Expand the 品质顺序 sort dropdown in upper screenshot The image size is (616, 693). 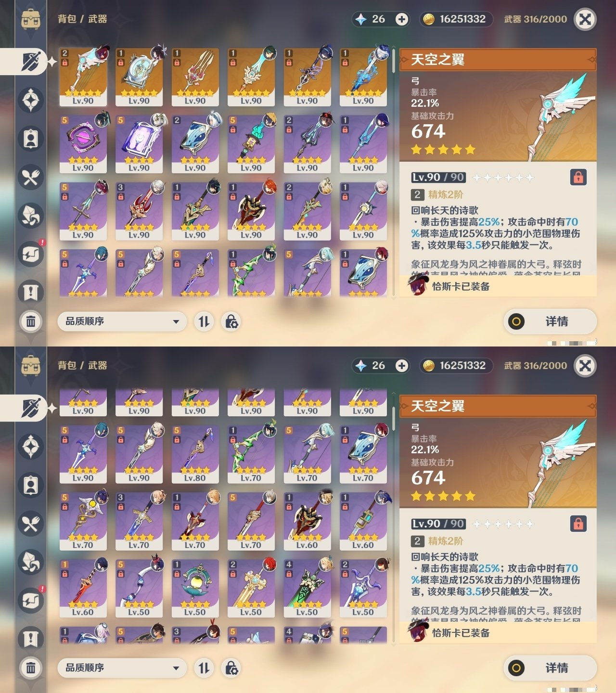122,321
